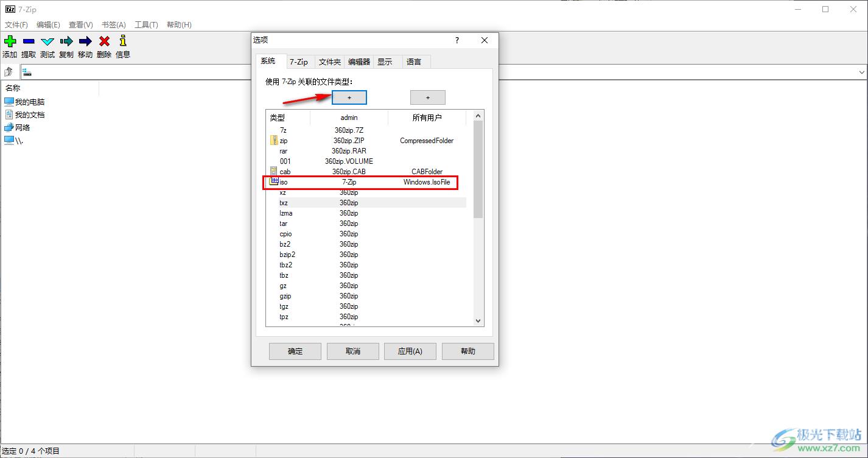The width and height of the screenshot is (868, 458).
Task: Expand the address bar dropdown arrow
Action: (x=861, y=72)
